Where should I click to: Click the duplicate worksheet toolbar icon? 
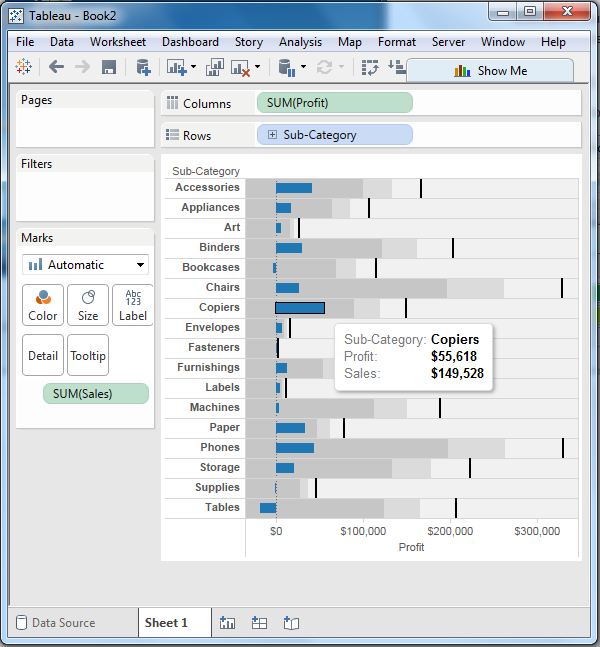[214, 67]
